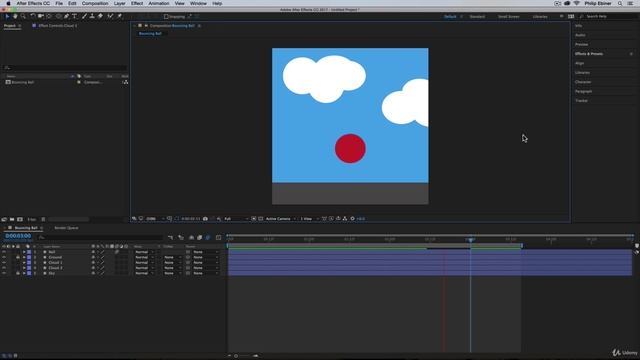640x360 pixels.
Task: Select the Pen tool
Action: click(x=67, y=16)
